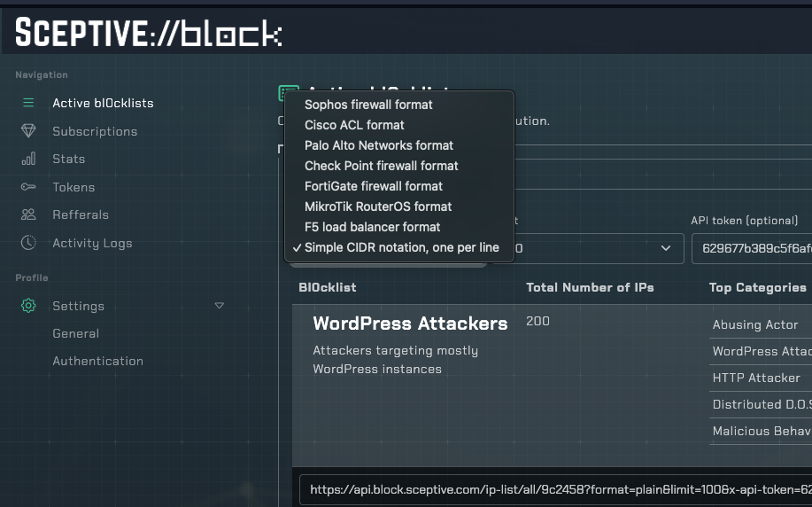Pick Palo Alto Networks format

378,145
